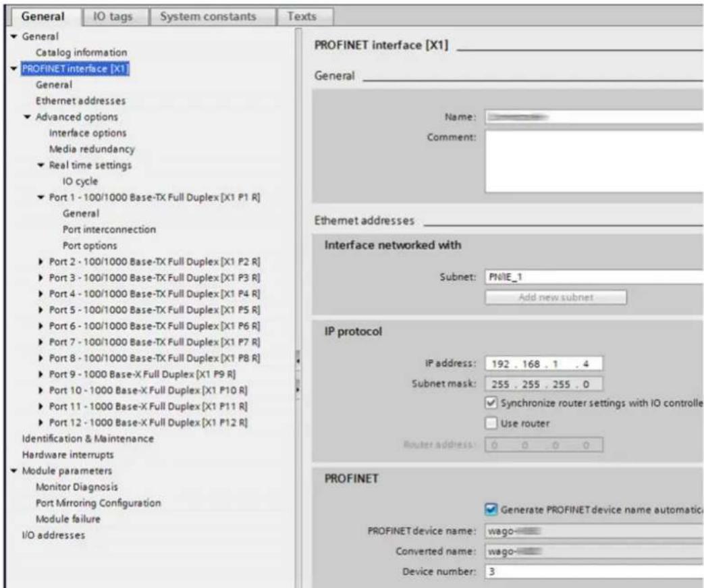Expand the Port 3 node arrow
This screenshot has width=704, height=588.
[x=41, y=277]
